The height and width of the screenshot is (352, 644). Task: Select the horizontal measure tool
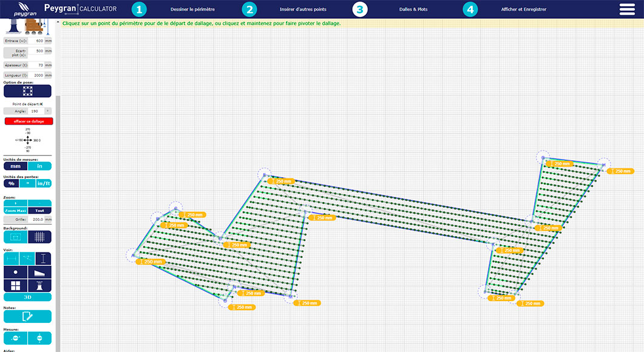click(x=16, y=338)
